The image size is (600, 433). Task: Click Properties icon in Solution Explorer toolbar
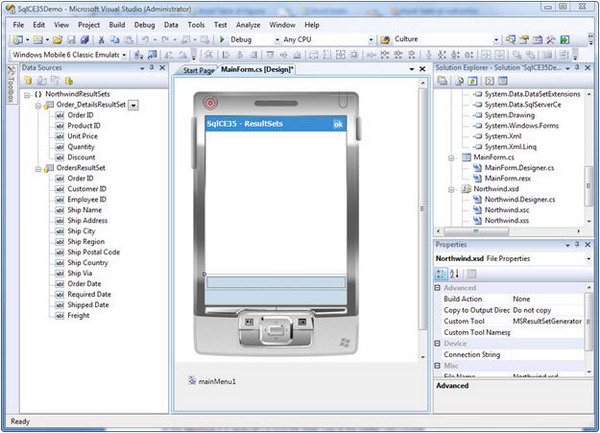click(x=442, y=81)
